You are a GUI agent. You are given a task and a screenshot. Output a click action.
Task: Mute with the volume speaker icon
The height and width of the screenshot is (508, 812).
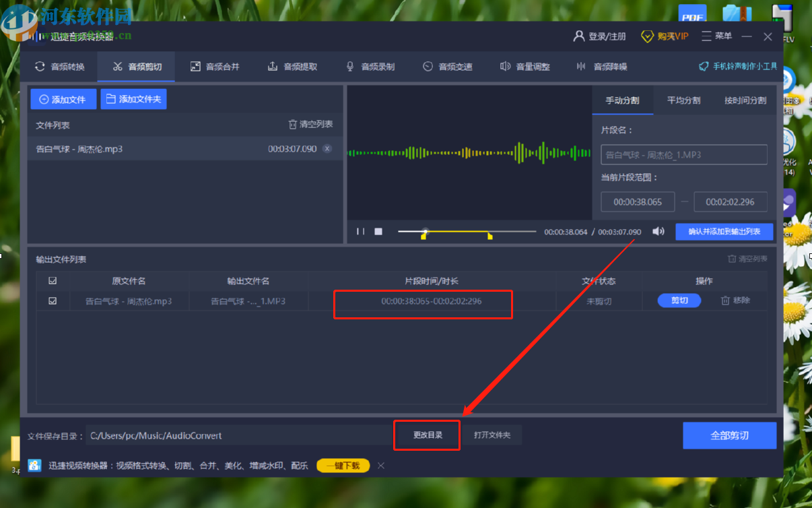pyautogui.click(x=658, y=231)
